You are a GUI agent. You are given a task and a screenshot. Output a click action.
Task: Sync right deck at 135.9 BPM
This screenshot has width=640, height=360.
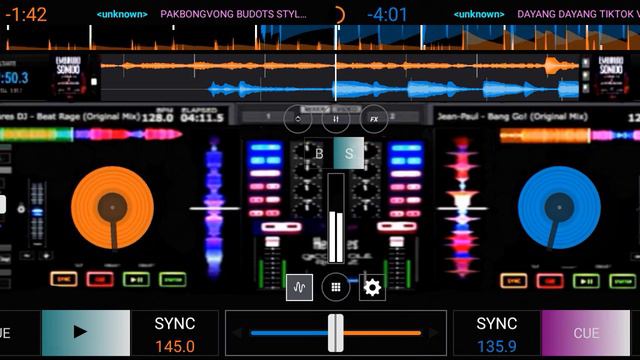497,334
